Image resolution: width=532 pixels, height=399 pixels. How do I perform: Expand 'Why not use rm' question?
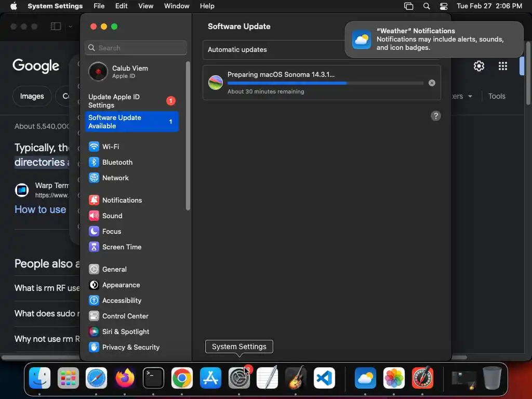(x=47, y=339)
